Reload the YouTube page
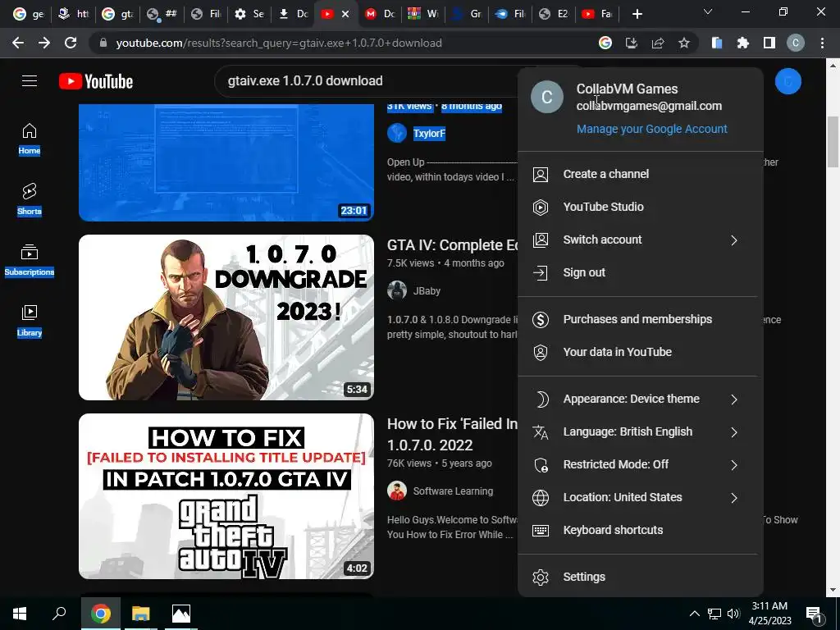Viewport: 840px width, 630px height. point(71,43)
